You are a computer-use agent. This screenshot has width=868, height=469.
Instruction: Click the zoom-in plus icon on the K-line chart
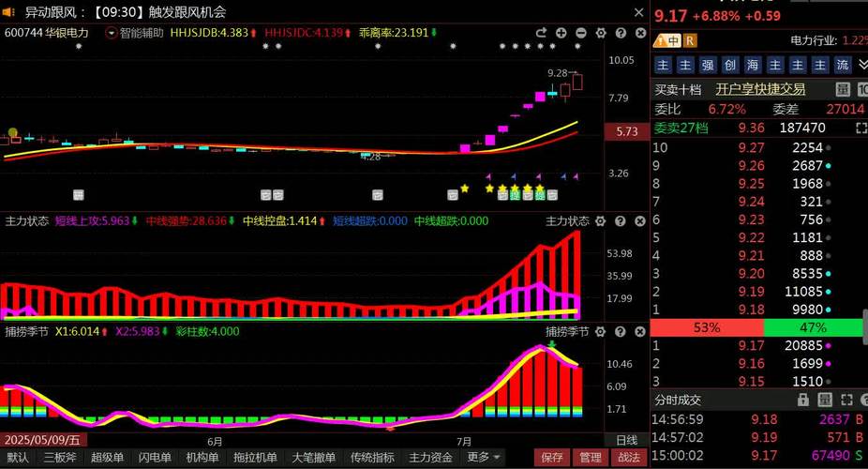[561, 33]
